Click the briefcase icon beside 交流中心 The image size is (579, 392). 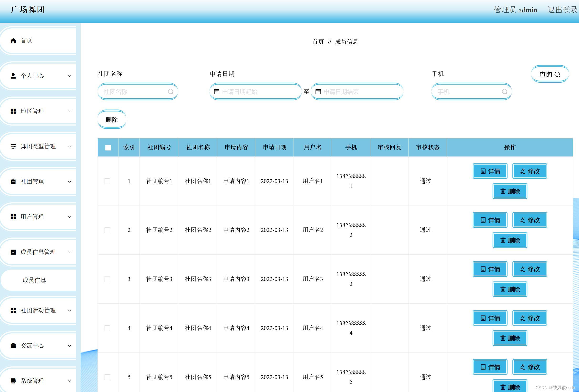(x=13, y=346)
